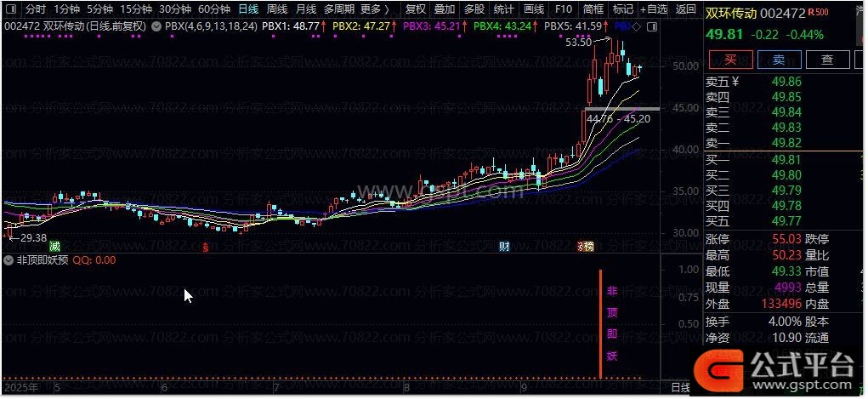868x399 pixels.
Task: Toggle the left sidebar panel icon
Action: [x=9, y=9]
